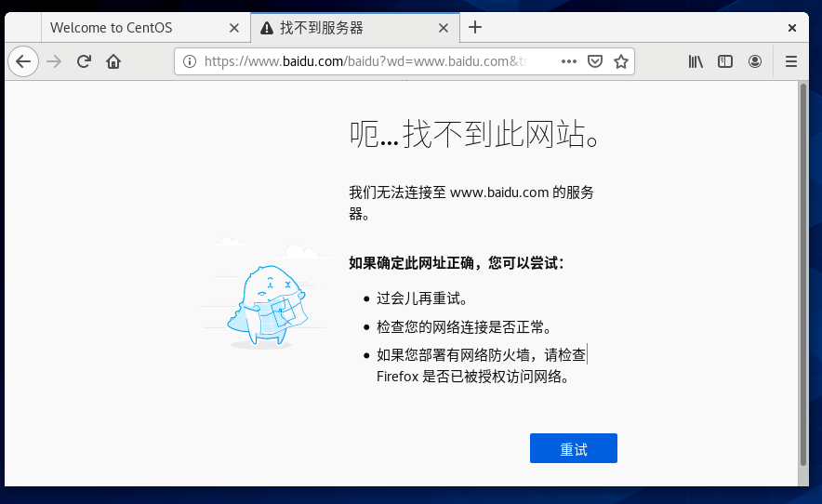Viewport: 822px width, 504px height.
Task: Open the Library panel
Action: coord(696,61)
